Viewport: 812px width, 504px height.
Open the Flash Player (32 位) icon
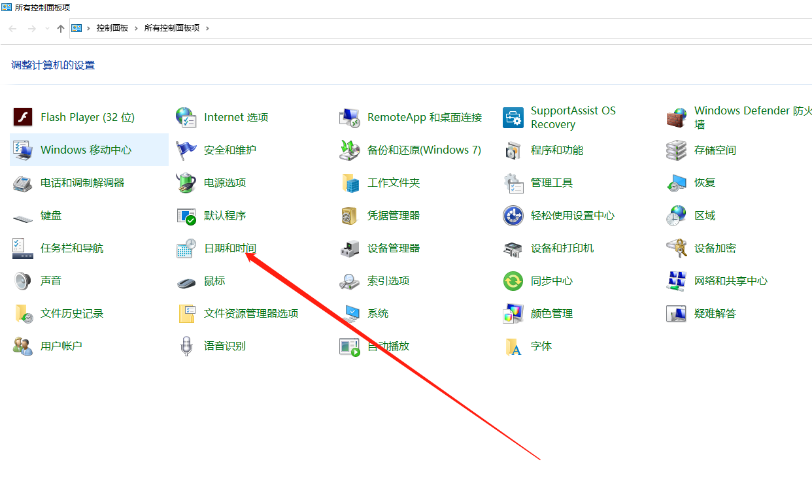tap(23, 118)
